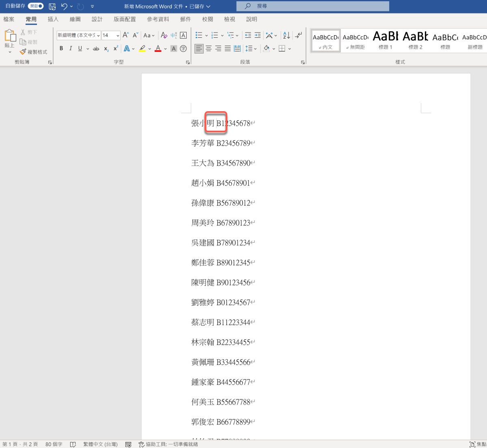Click the 複製格式 button
Image resolution: width=487 pixels, height=448 pixels.
(x=34, y=52)
